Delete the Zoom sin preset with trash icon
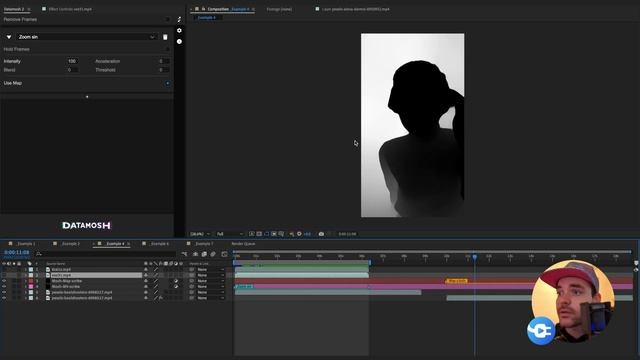This screenshot has width=640, height=360. [165, 37]
